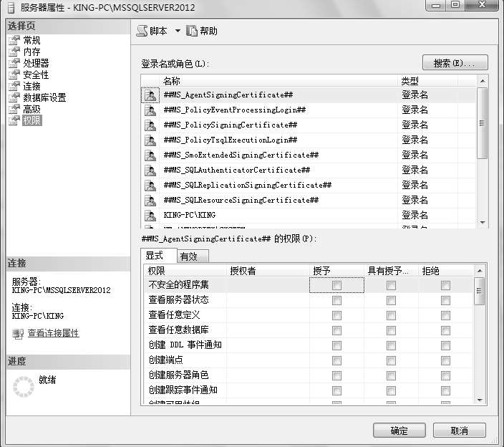The height and width of the screenshot is (447, 504).
Task: Select 数据库设置 in the page list
Action: (44, 97)
